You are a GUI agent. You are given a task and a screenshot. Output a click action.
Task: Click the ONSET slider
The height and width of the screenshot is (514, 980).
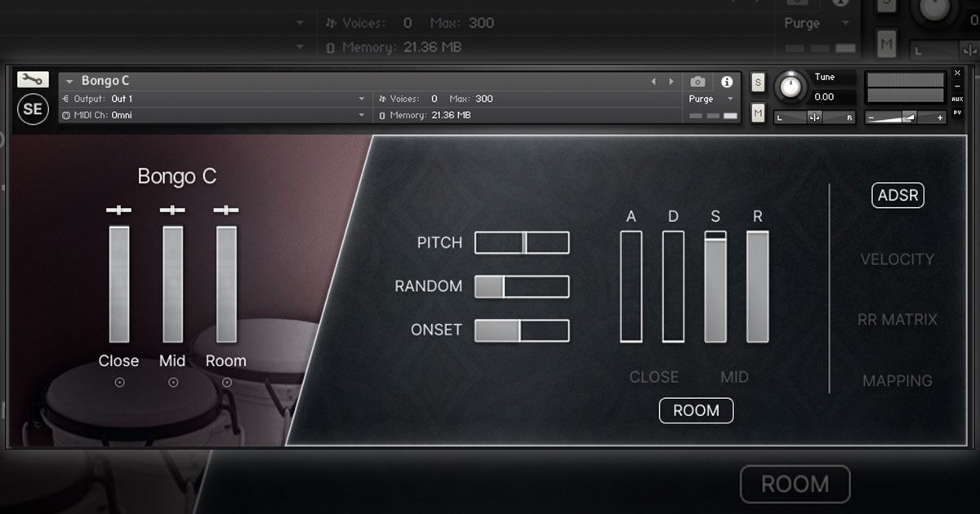pyautogui.click(x=522, y=330)
